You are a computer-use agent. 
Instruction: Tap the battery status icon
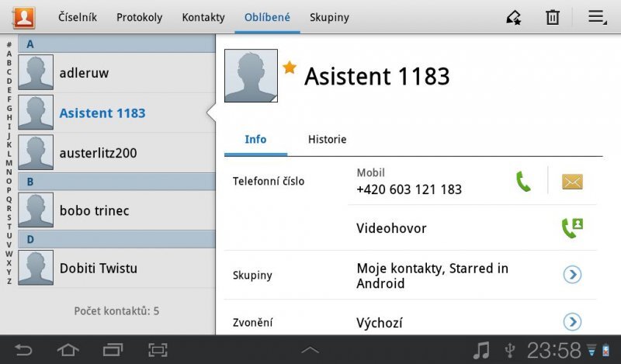[x=605, y=350]
